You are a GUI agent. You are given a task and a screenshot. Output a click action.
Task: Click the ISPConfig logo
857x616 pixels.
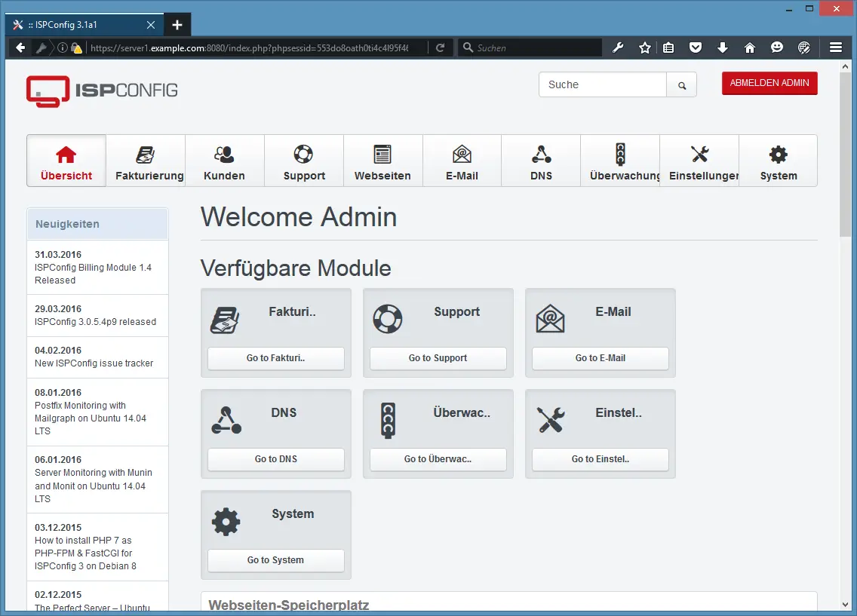102,91
